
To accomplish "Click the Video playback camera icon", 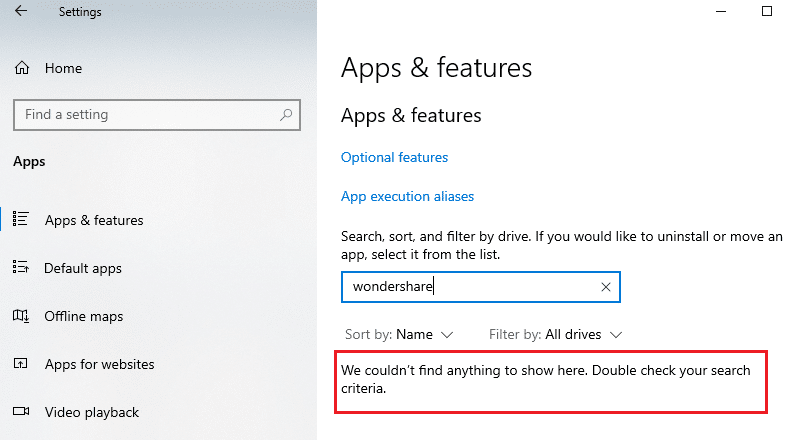I will click(21, 411).
